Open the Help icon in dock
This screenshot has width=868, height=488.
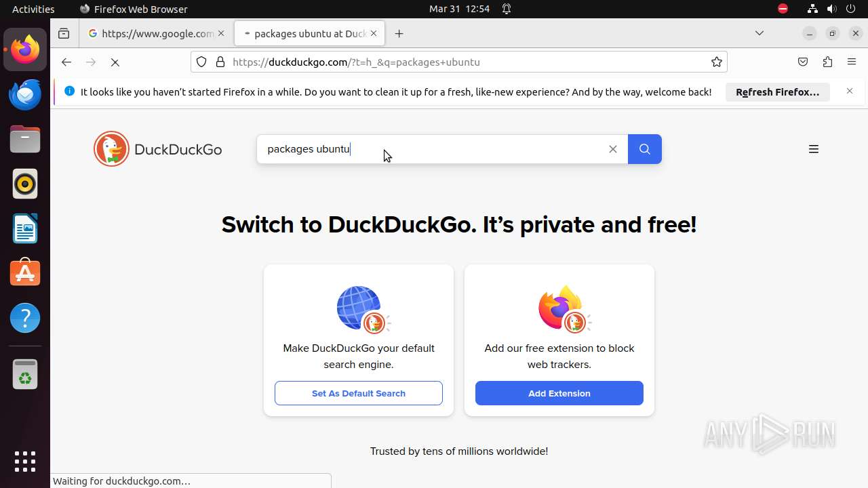(x=25, y=318)
